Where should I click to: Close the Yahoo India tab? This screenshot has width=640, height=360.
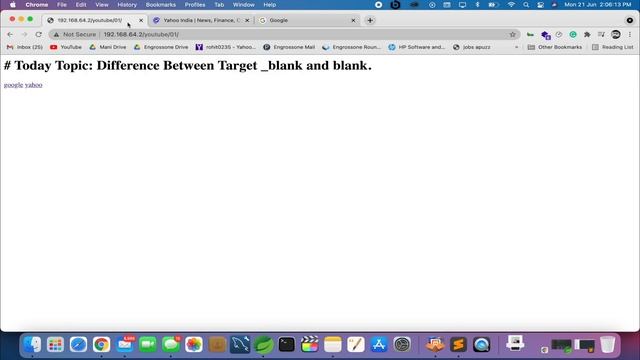247,20
